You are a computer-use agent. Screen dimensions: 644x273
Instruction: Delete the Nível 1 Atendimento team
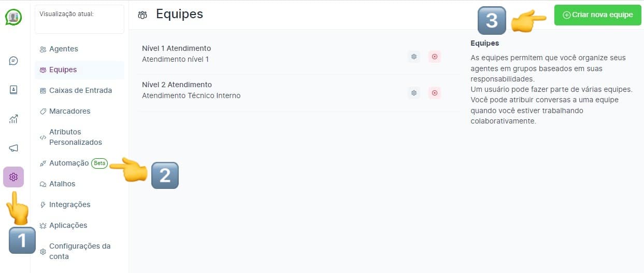434,57
